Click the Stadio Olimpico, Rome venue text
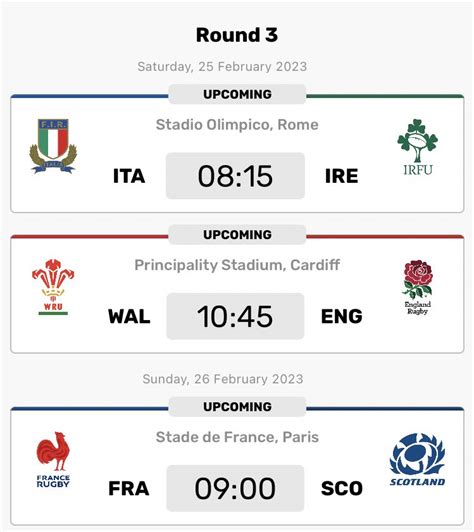474x532 pixels. tap(237, 125)
